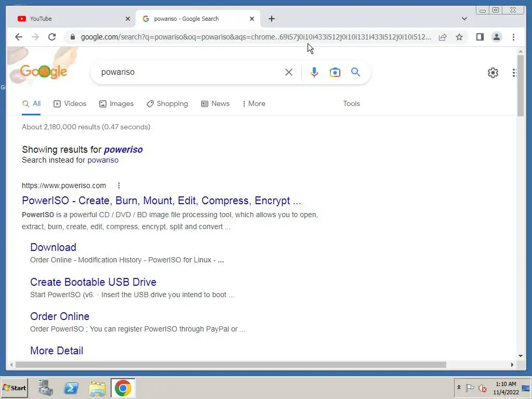Submit search with magnifier icon

tap(355, 72)
